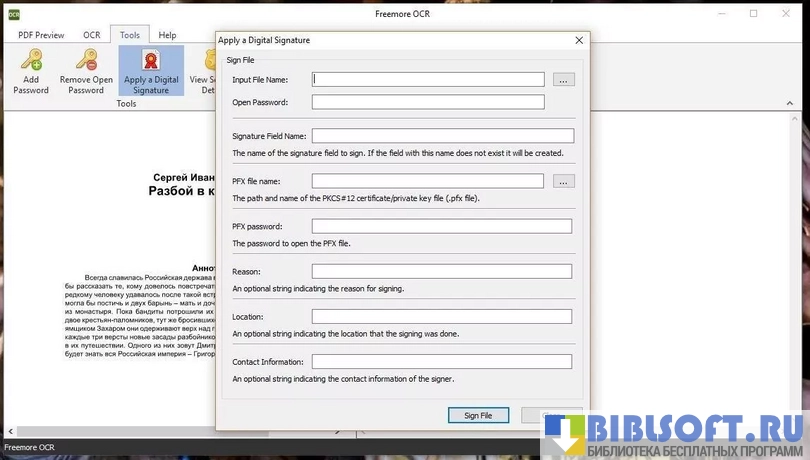Close the Apply a Digital Signature dialog
The height and width of the screenshot is (460, 810).
coord(579,40)
